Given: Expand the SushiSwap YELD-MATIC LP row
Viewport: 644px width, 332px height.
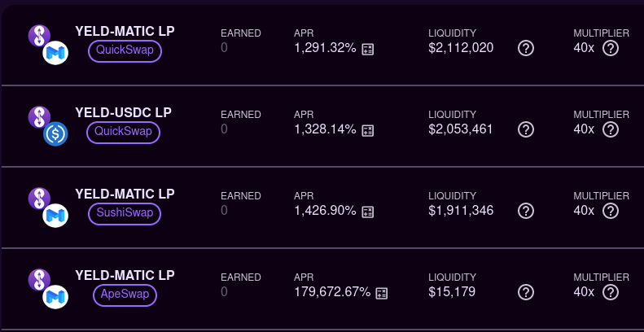Looking at the screenshot, I should pyautogui.click(x=323, y=207).
